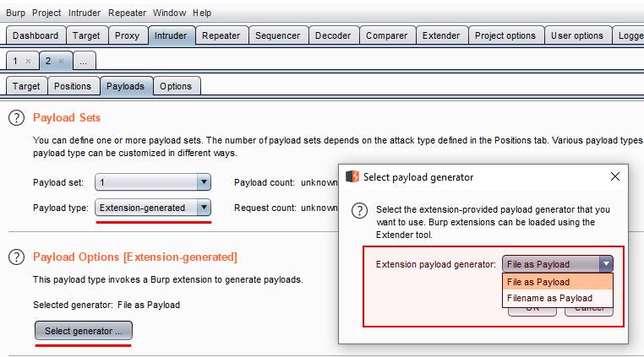Click the Select generator button
644x357 pixels.
(84, 331)
